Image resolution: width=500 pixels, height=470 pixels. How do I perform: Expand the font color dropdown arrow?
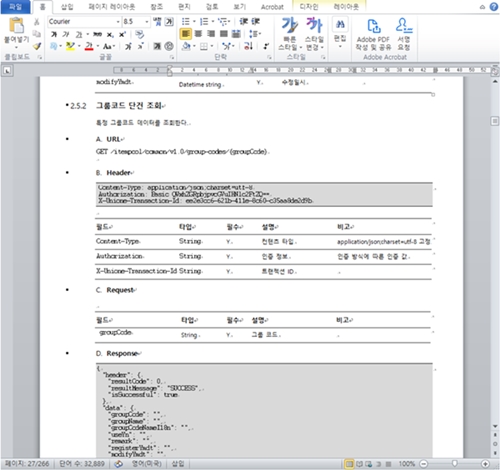[x=98, y=46]
